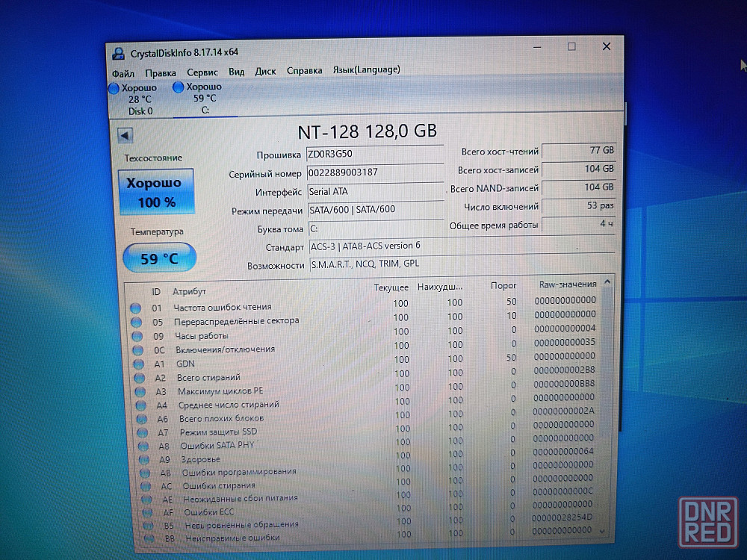This screenshot has width=747, height=560.
Task: Click the Хорошо 100 % health status button
Action: (x=156, y=192)
